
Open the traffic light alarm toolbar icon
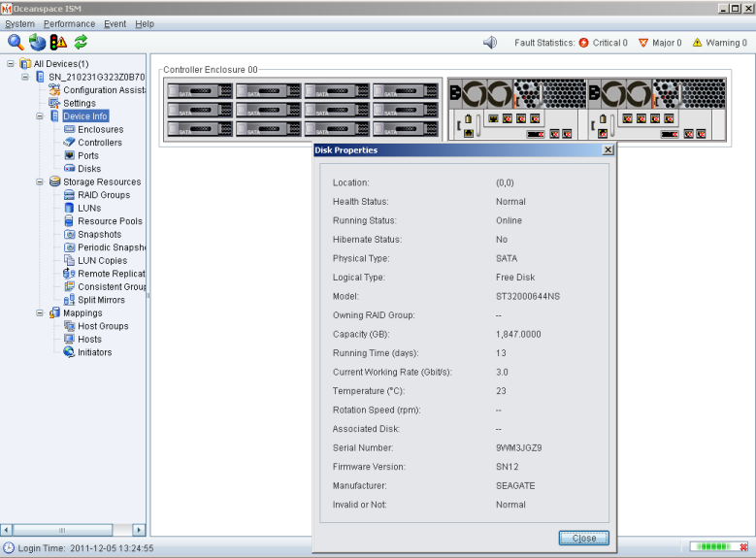pos(58,42)
